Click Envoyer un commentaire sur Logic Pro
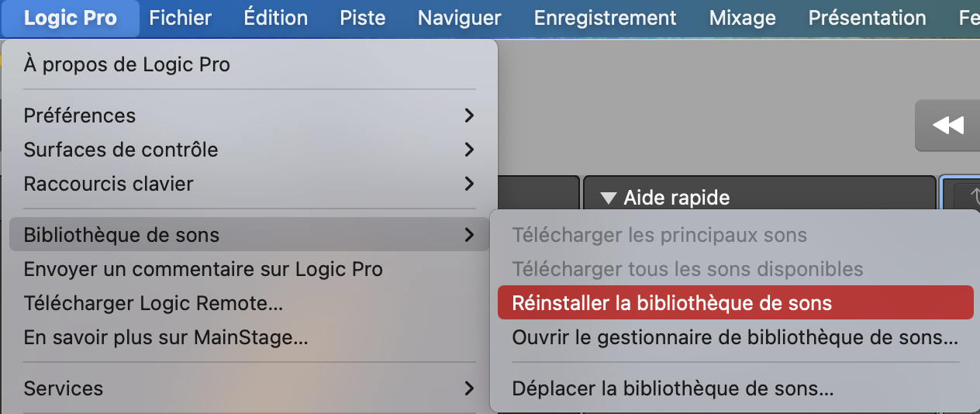The height and width of the screenshot is (414, 980). [203, 269]
